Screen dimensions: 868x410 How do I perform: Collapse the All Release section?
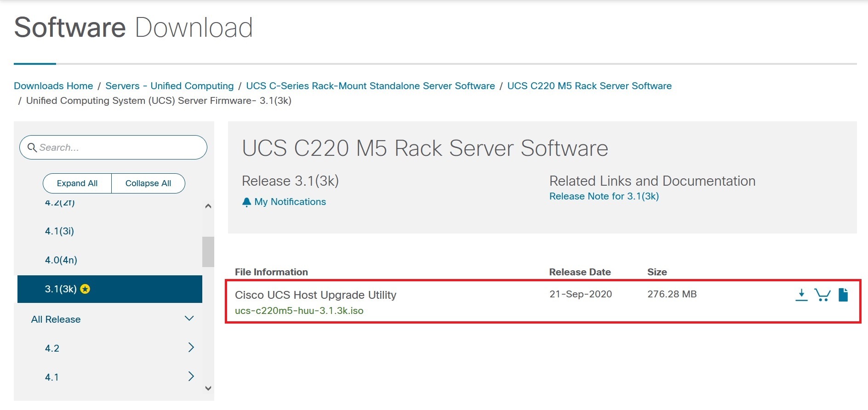click(x=189, y=319)
